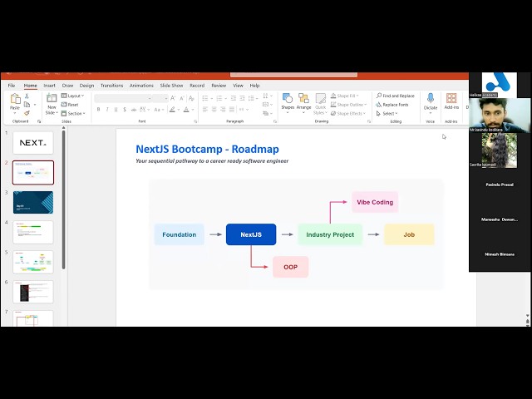This screenshot has height=399, width=532.
Task: Open Quick Styles gallery
Action: 320,104
